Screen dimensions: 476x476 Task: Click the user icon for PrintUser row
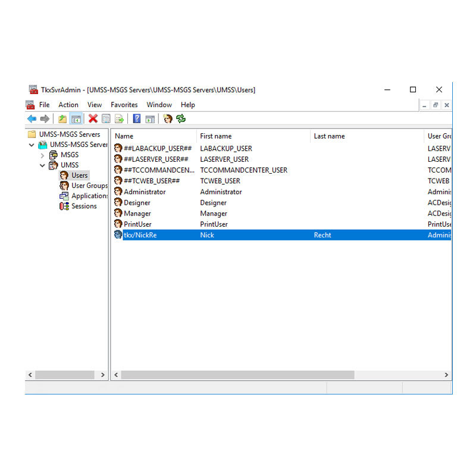coord(118,224)
